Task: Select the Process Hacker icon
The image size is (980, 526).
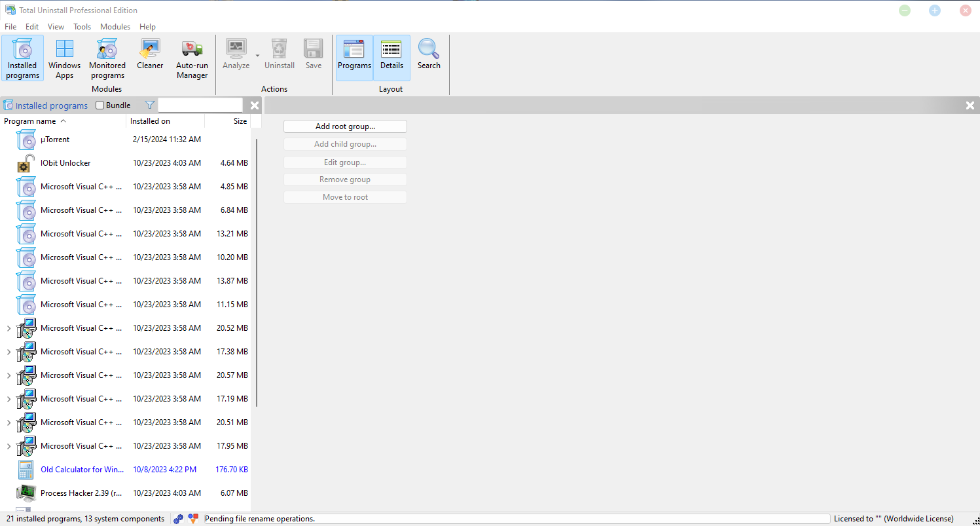Action: [x=26, y=493]
